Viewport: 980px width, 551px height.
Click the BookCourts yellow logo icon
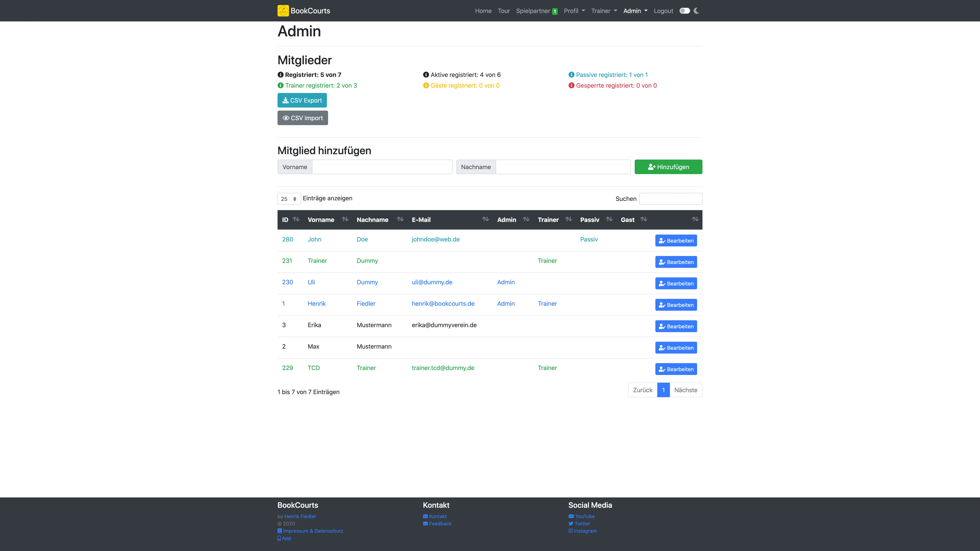283,11
